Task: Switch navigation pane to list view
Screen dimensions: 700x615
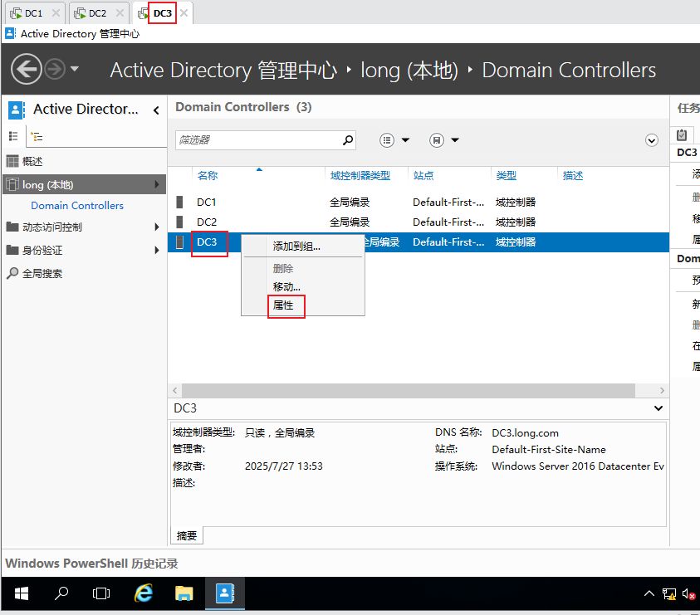Action: click(13, 136)
